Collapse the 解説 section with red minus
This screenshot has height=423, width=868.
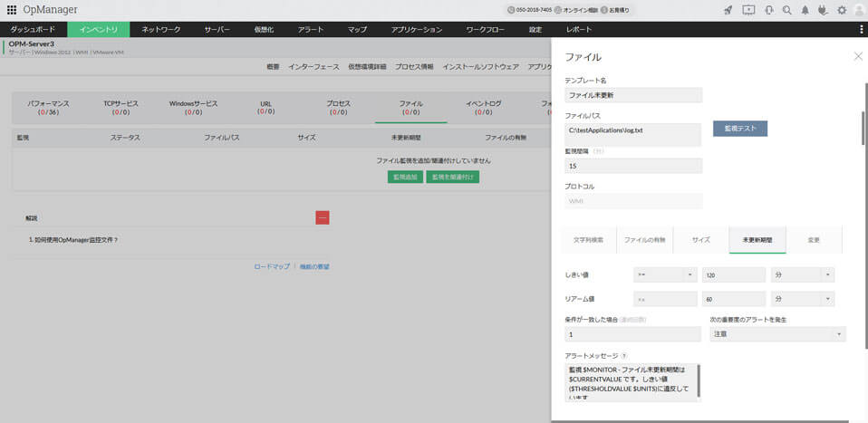(x=323, y=217)
